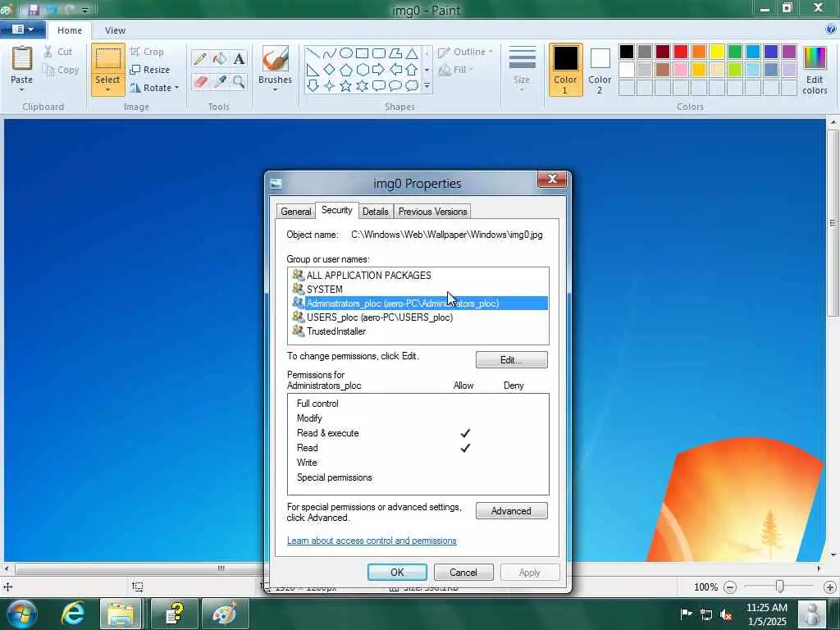Click Cancel in img0 Properties
Viewport: 840px width, 630px height.
[x=463, y=572]
